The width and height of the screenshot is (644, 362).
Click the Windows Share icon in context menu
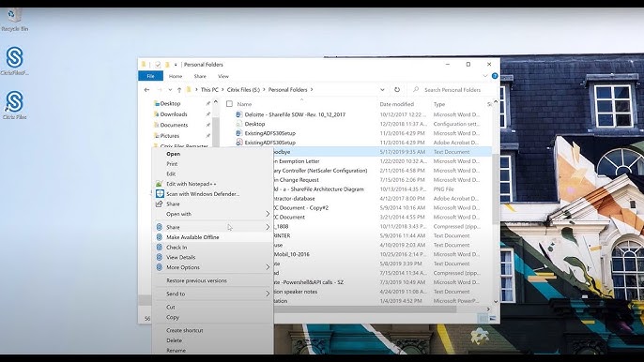160,204
